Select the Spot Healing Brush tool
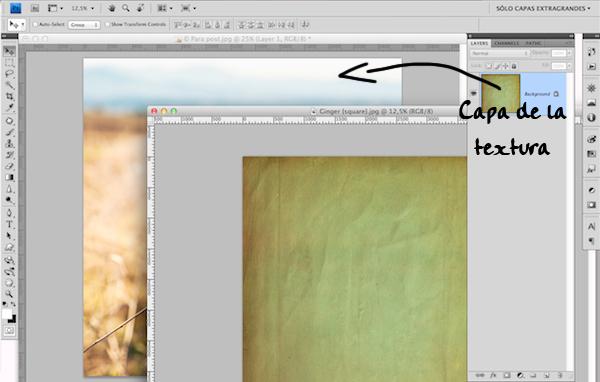Viewport: 600px width, 382px height. [9, 121]
